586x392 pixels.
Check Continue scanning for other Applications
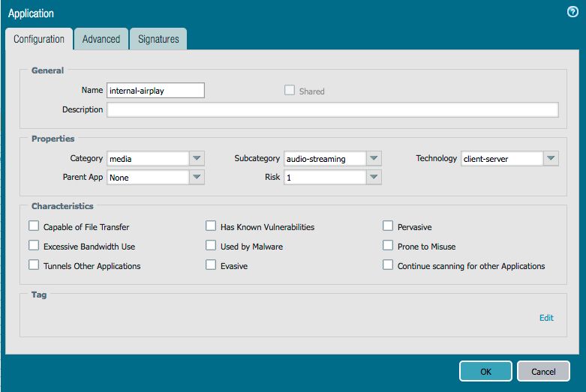click(x=388, y=265)
